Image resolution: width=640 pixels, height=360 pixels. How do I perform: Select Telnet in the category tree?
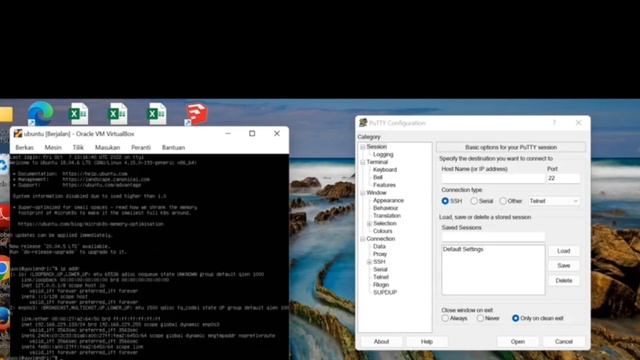(x=381, y=277)
